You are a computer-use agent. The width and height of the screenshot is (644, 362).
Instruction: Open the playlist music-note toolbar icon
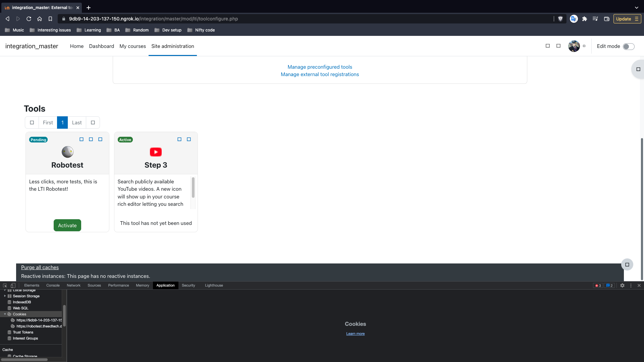point(595,19)
